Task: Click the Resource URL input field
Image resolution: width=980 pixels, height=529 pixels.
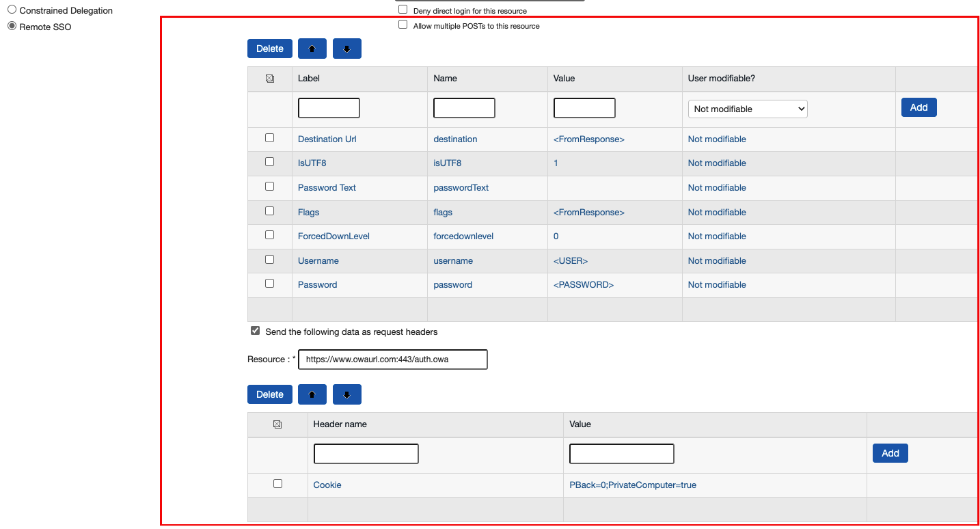Action: tap(392, 359)
